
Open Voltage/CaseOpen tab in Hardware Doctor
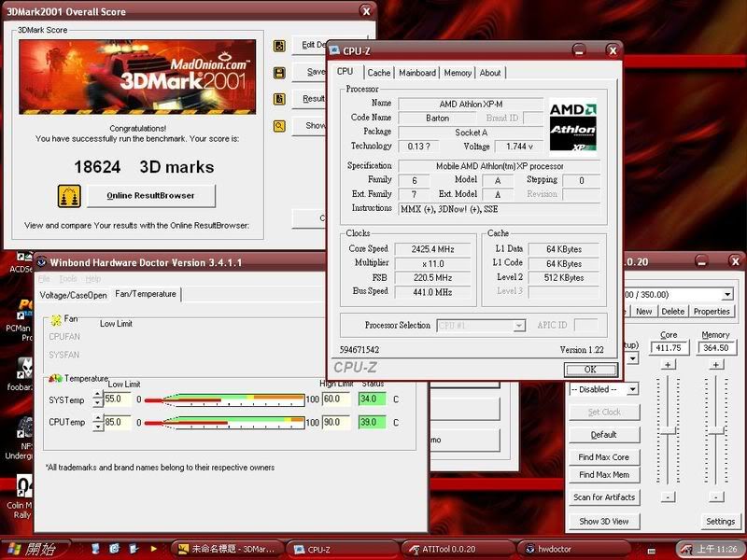point(73,295)
